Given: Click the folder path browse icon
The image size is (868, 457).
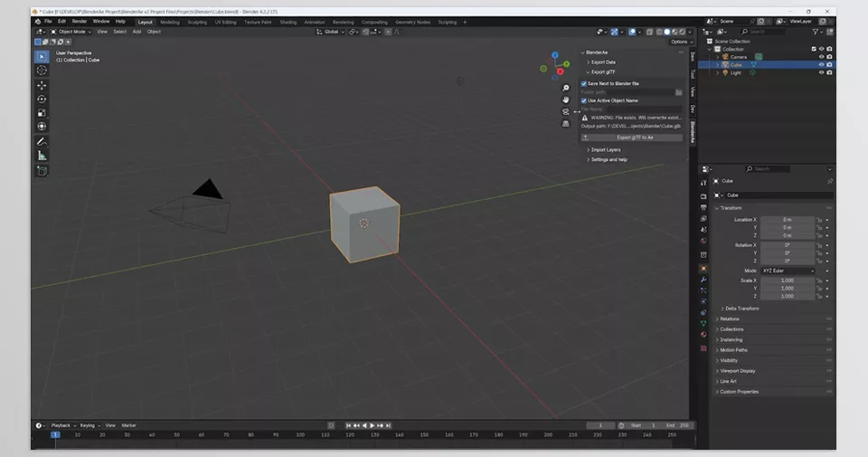Looking at the screenshot, I should pos(679,92).
